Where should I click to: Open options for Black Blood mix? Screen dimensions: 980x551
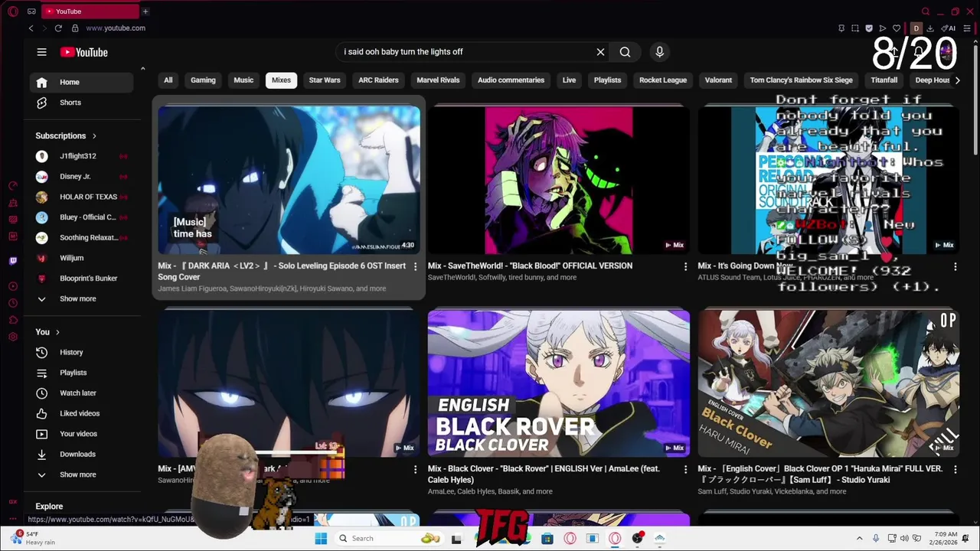coord(685,266)
